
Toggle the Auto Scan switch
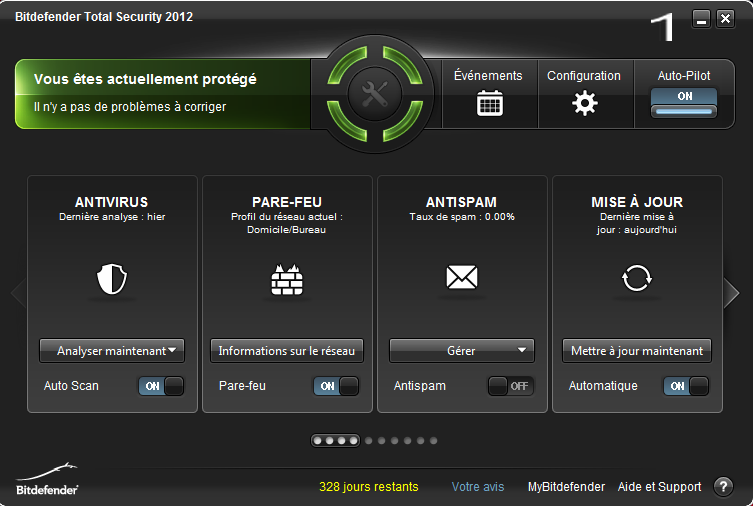point(161,386)
